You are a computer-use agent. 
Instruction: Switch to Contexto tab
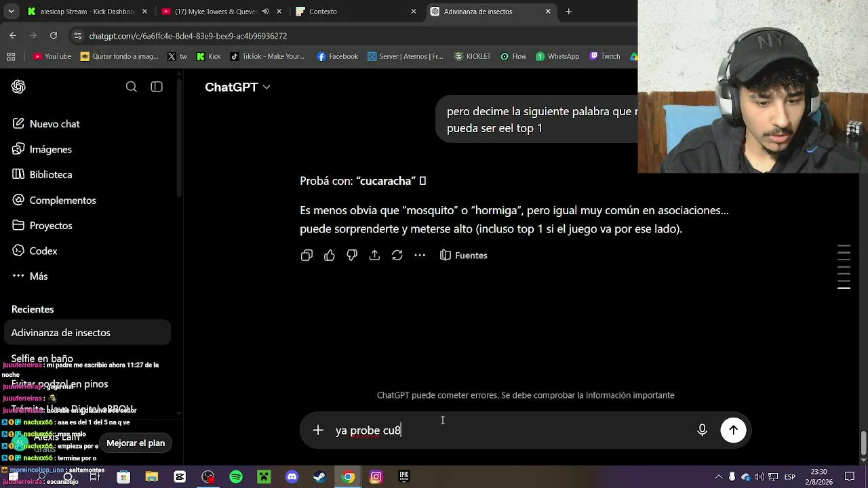[x=355, y=12]
